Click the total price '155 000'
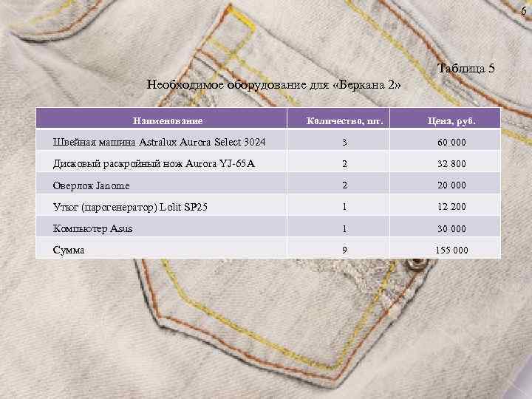The image size is (532, 399). tap(451, 250)
